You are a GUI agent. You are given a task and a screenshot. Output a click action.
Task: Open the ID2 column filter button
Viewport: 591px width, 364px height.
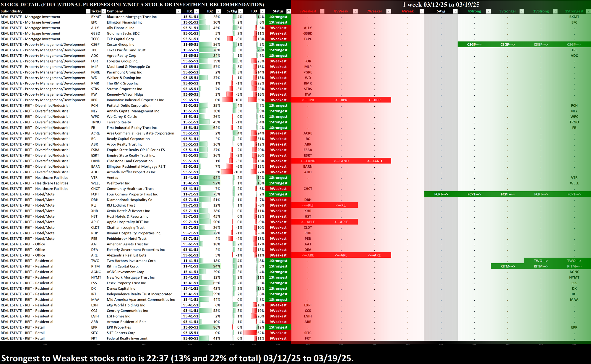(218, 11)
